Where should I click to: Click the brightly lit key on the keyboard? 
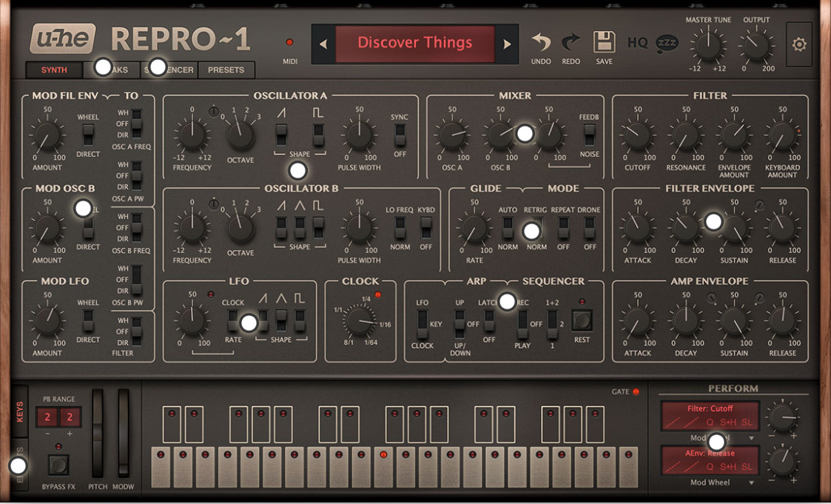(x=383, y=467)
